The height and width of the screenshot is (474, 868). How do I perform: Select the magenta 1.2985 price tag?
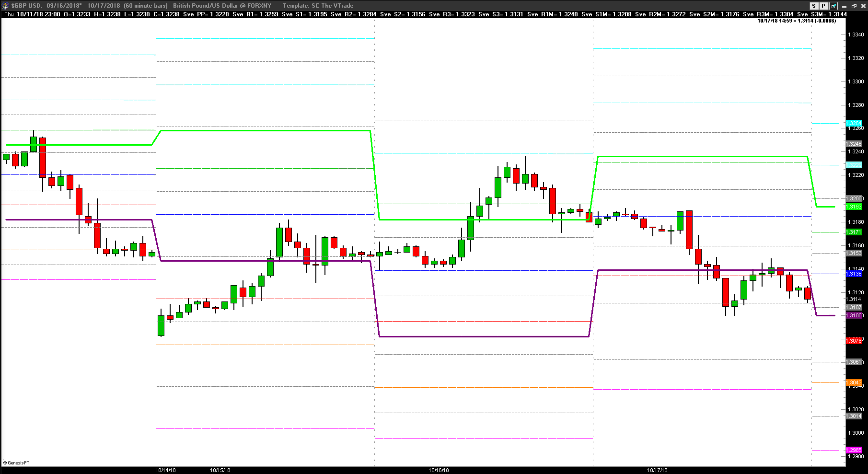point(854,450)
